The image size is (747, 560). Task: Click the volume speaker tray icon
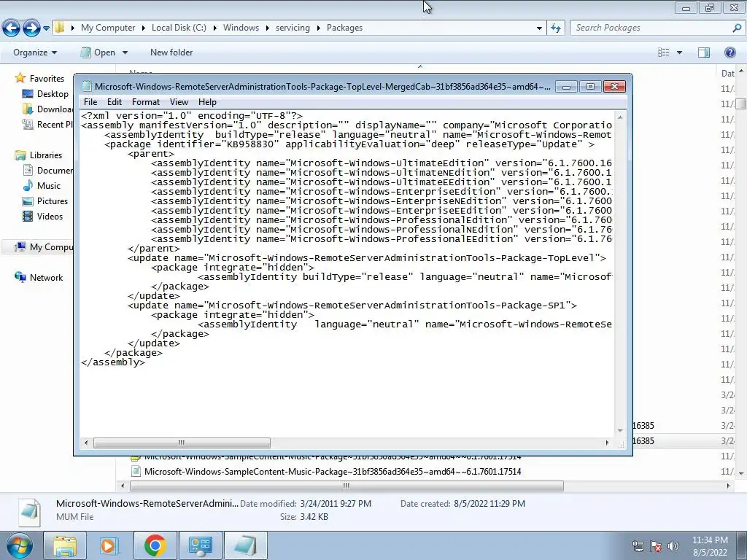[673, 545]
